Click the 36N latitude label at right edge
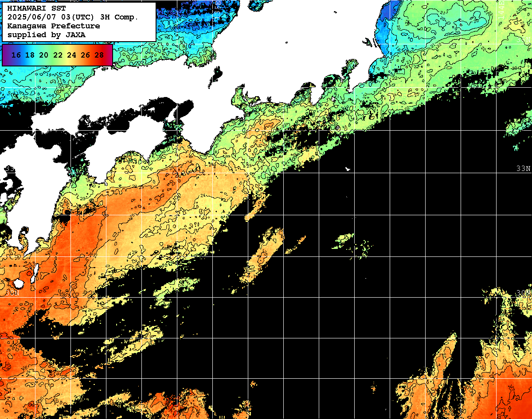This screenshot has width=532, height=419. pyautogui.click(x=524, y=39)
